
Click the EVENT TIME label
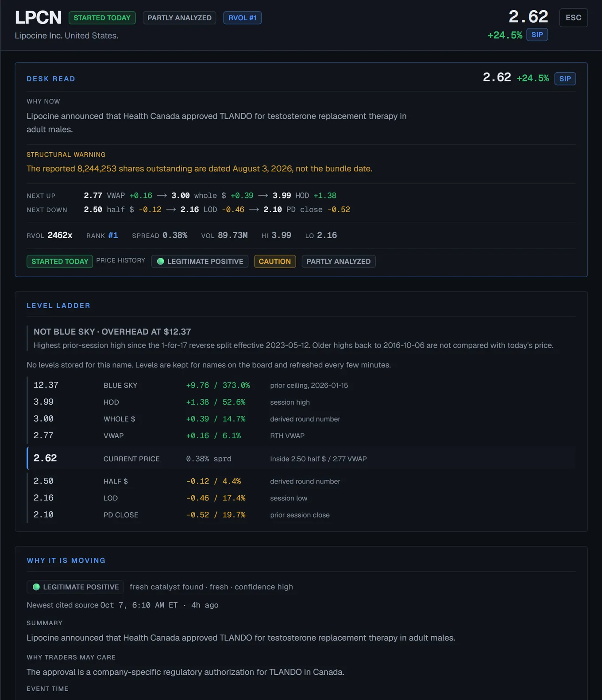point(47,689)
